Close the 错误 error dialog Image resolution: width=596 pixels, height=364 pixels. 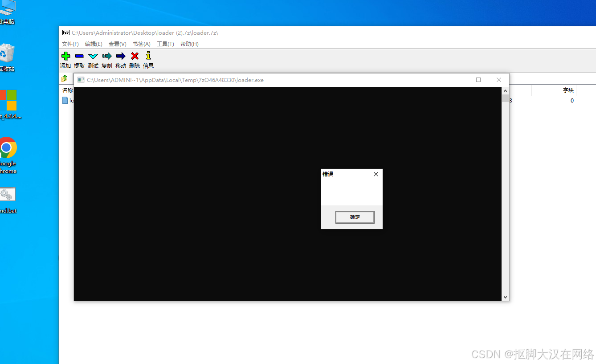tap(376, 174)
